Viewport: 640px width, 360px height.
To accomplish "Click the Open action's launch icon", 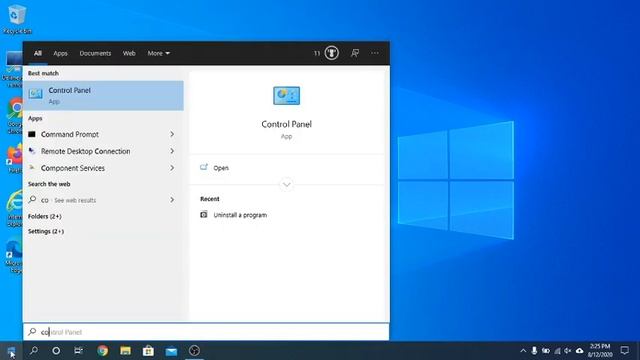I will pos(204,167).
